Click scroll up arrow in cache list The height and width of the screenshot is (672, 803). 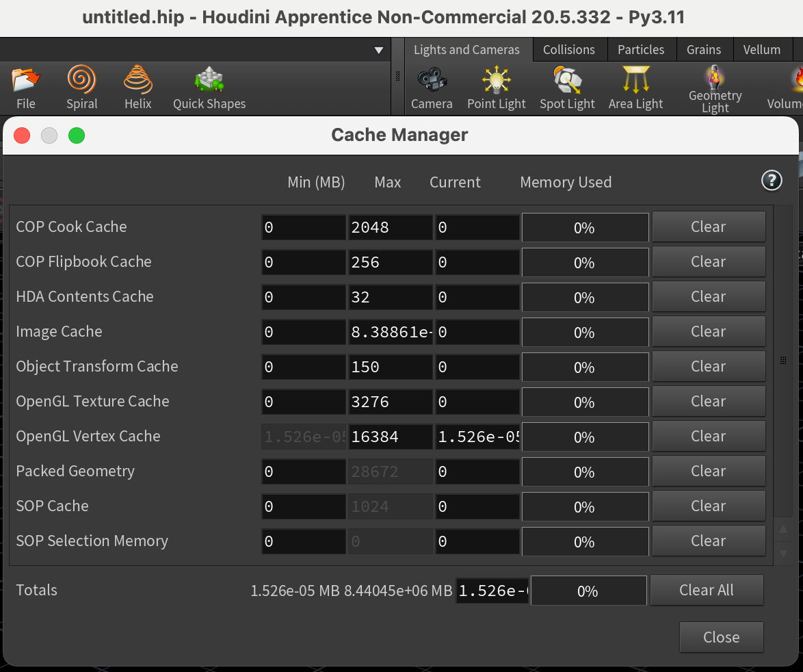tap(783, 529)
